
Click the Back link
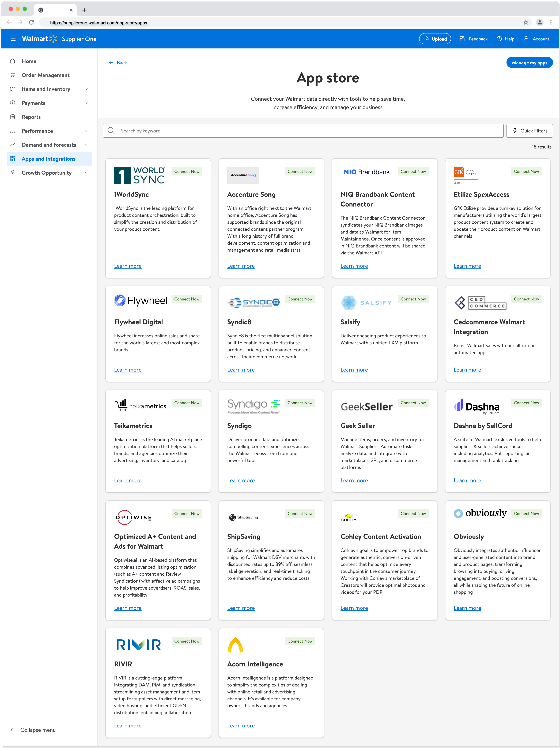(x=122, y=63)
